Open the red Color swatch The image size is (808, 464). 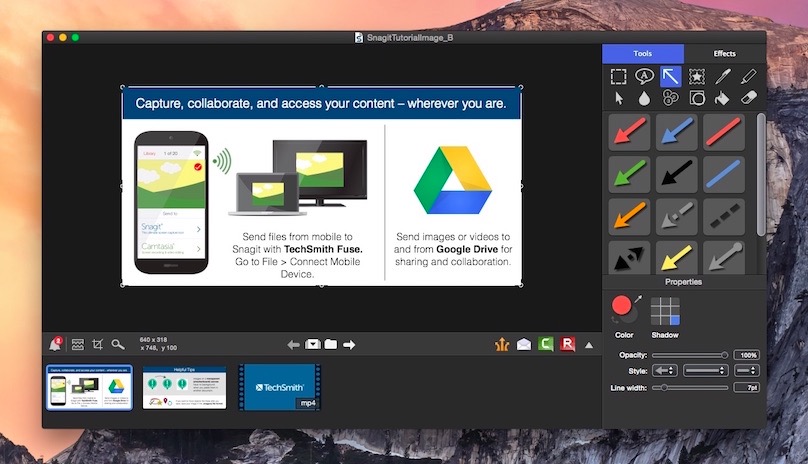click(x=621, y=305)
